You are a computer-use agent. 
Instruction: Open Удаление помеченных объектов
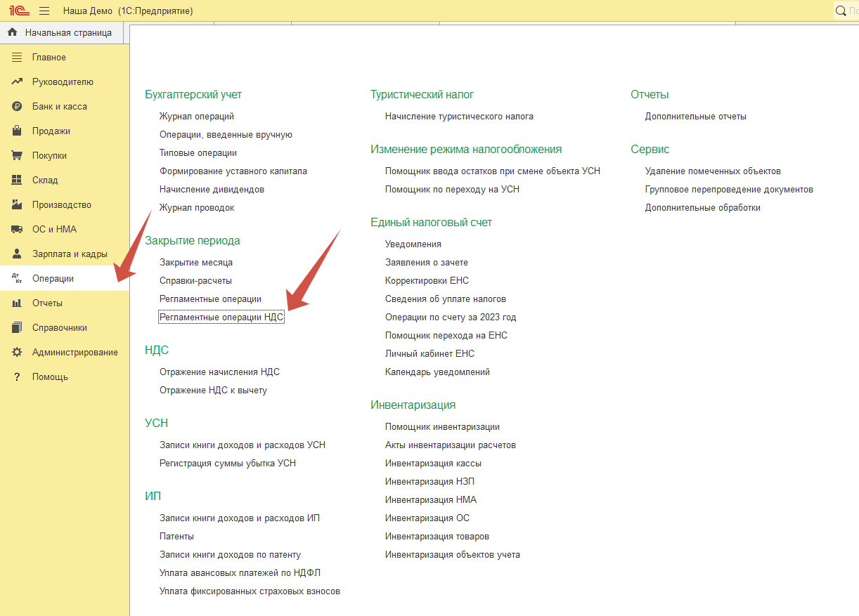(x=713, y=171)
